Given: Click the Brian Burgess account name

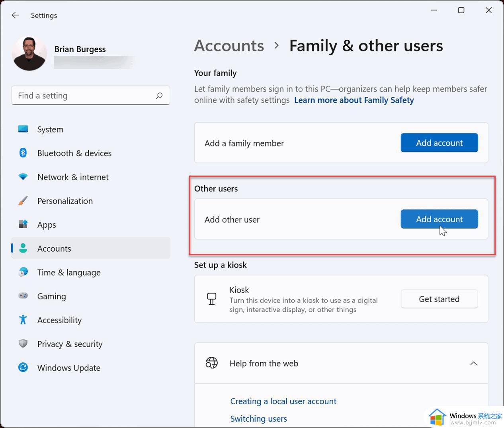Looking at the screenshot, I should point(80,49).
